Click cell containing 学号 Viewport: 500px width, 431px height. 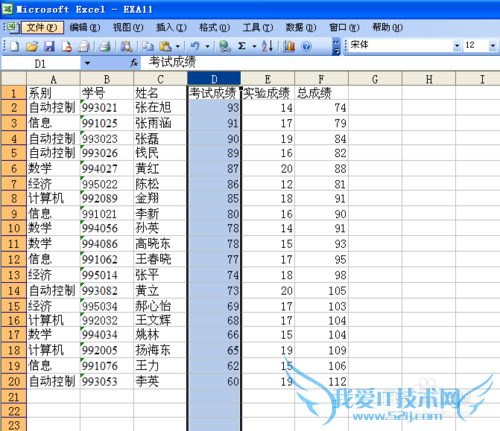[x=107, y=93]
